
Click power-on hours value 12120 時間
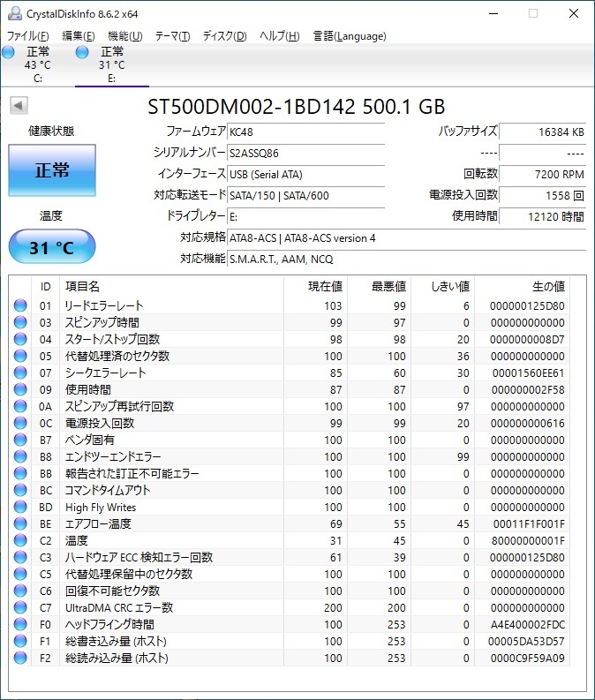[x=542, y=217]
